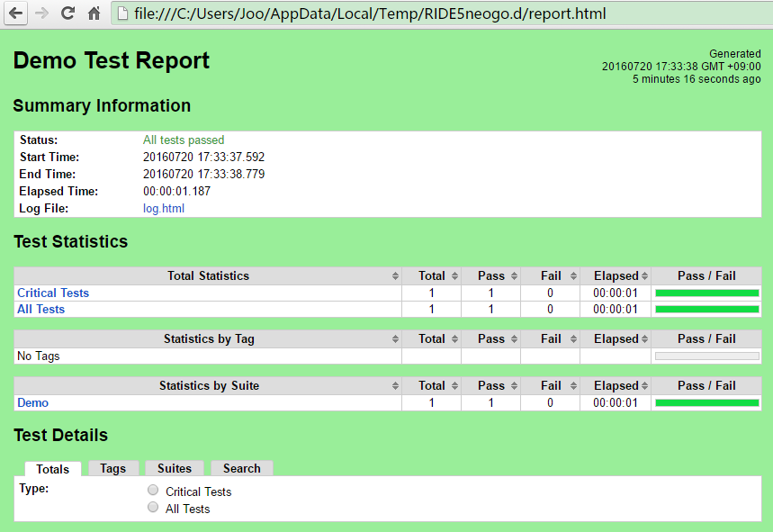This screenshot has width=773, height=532.
Task: Open the Demo suite link
Action: coord(32,403)
